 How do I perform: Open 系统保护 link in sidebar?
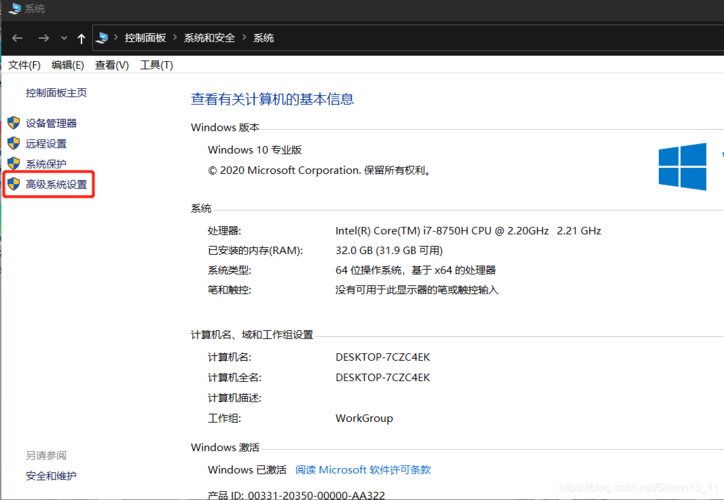click(46, 164)
